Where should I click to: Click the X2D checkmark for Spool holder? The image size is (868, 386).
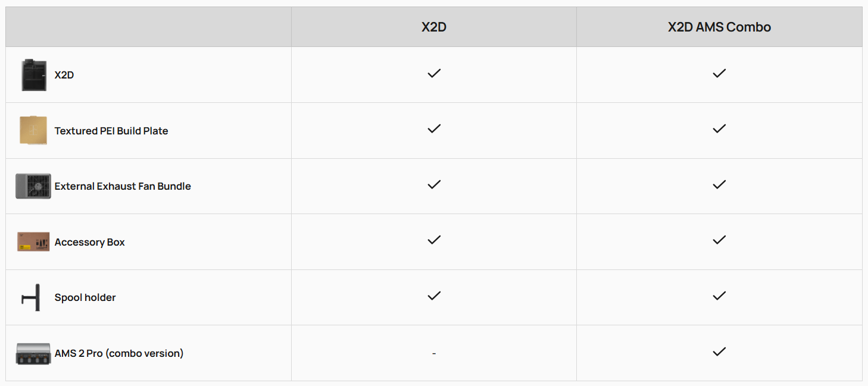(434, 296)
